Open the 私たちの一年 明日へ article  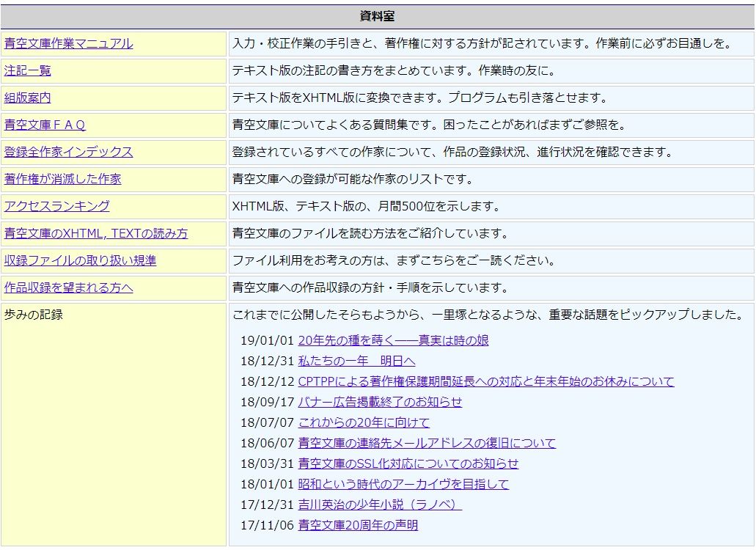356,361
